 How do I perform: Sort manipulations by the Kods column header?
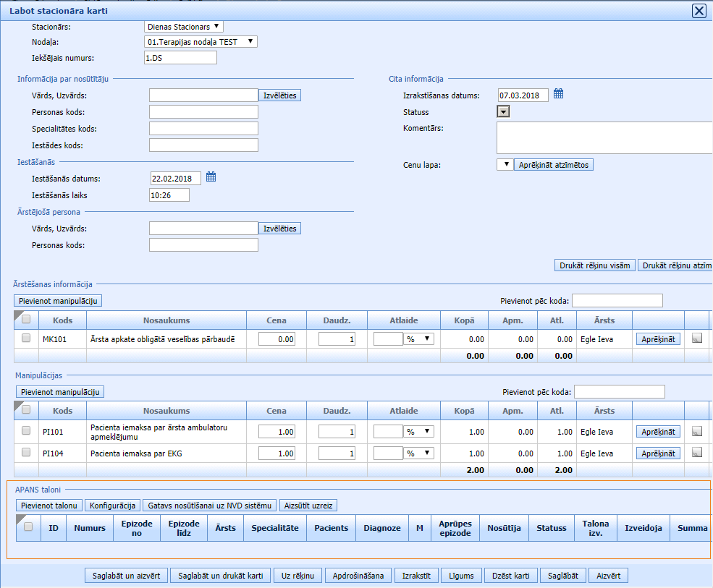point(63,411)
